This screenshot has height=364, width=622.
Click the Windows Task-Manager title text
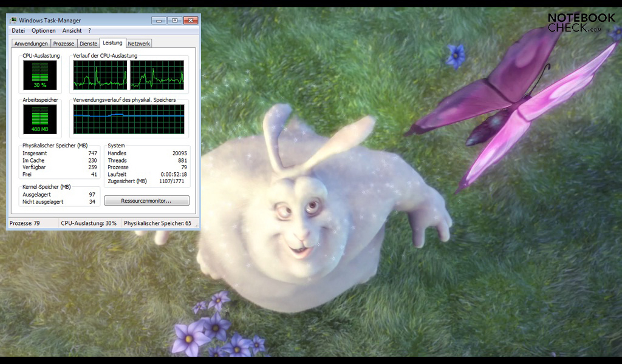50,20
